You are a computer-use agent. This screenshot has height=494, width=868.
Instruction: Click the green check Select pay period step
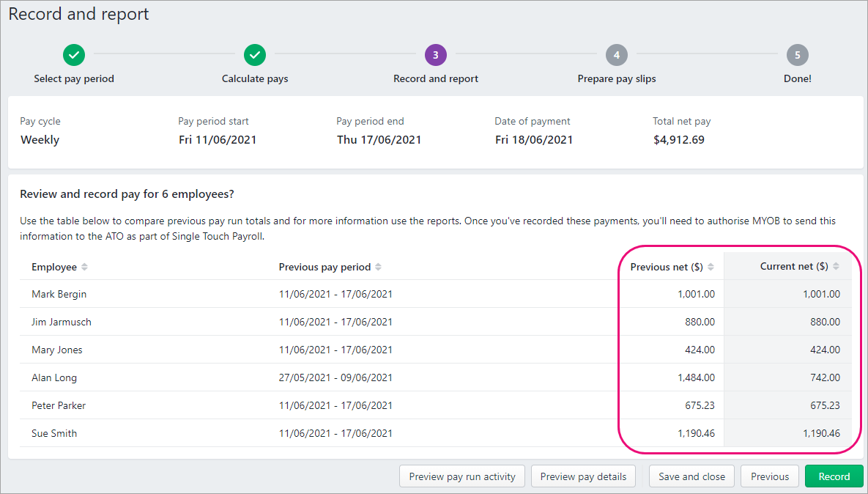pos(74,55)
